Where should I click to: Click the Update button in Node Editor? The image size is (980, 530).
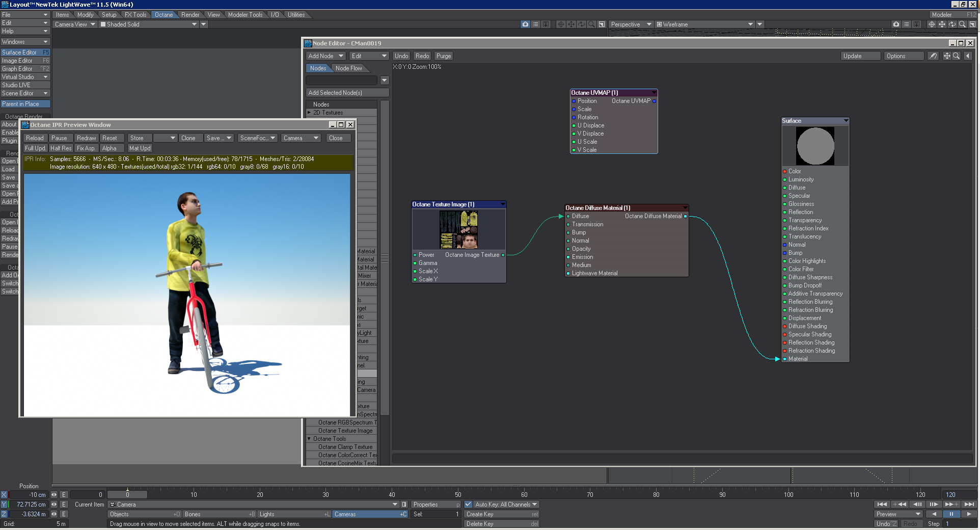(861, 56)
